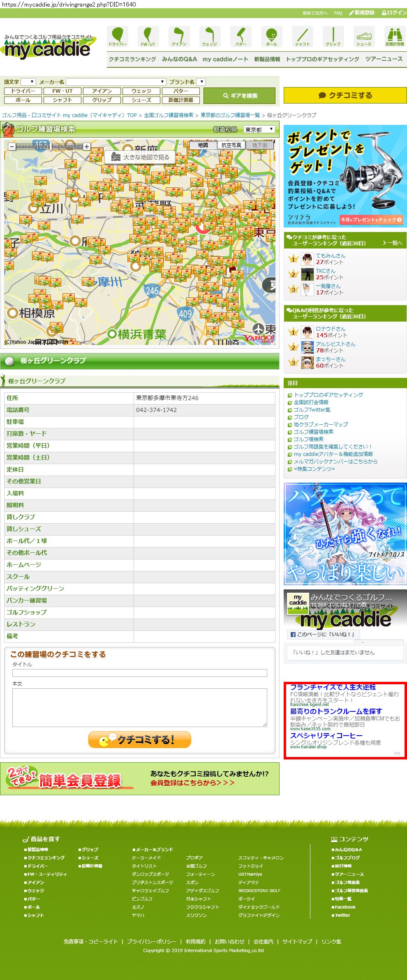Select the 地図 map view tab
This screenshot has width=407, height=980.
pos(203,145)
